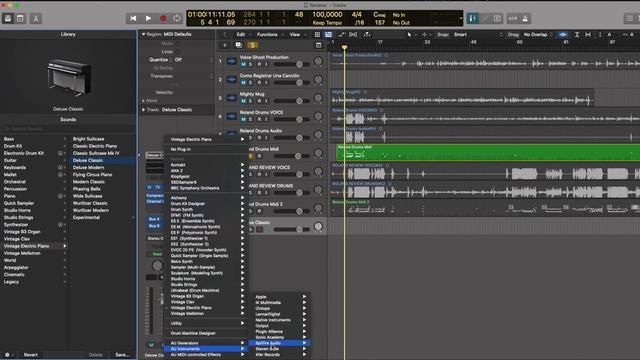
Task: Expand the Alchemy instrument submenu
Action: pos(206,198)
